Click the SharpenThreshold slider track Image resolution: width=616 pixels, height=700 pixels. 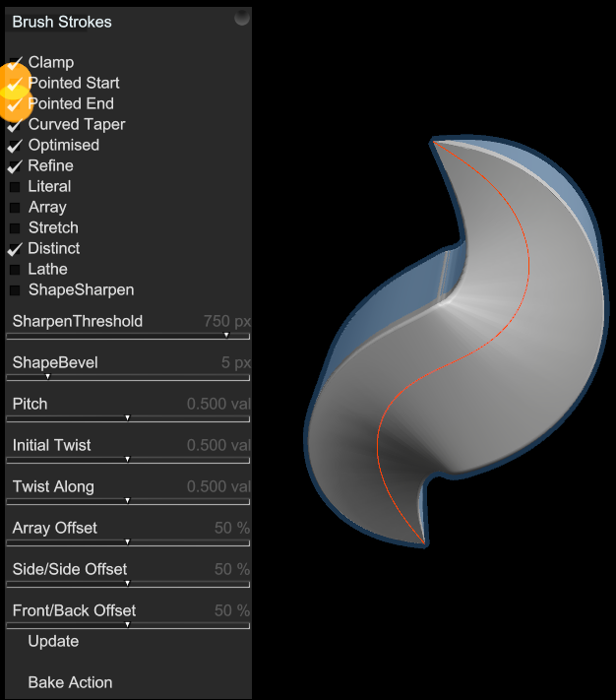point(128,336)
